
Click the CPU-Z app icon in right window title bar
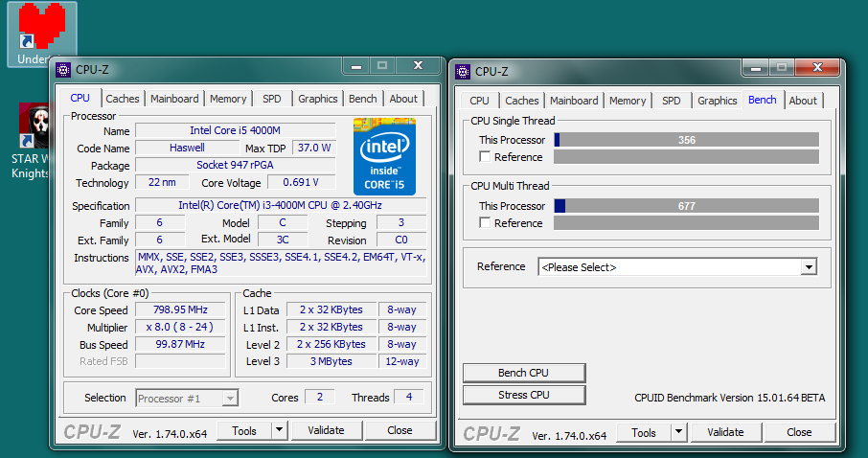click(463, 72)
